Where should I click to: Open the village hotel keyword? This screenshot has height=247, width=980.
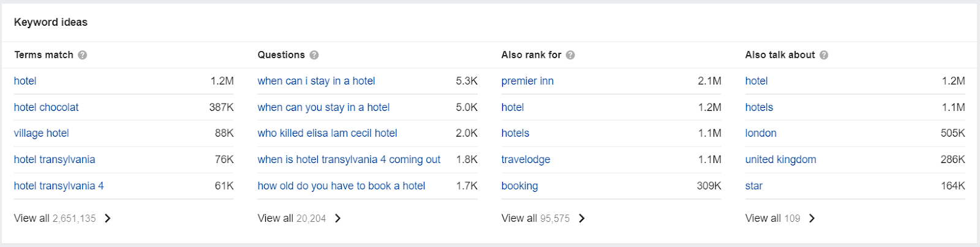pyautogui.click(x=42, y=133)
